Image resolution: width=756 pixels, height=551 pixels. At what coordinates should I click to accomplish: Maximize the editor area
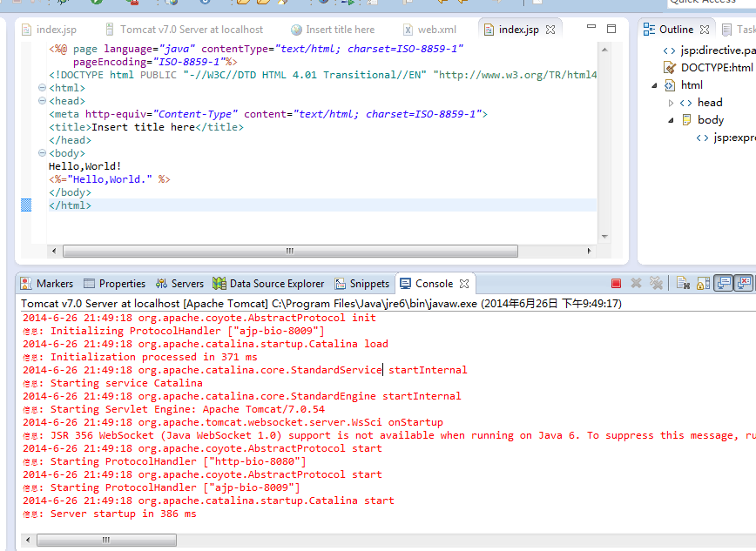coord(611,29)
